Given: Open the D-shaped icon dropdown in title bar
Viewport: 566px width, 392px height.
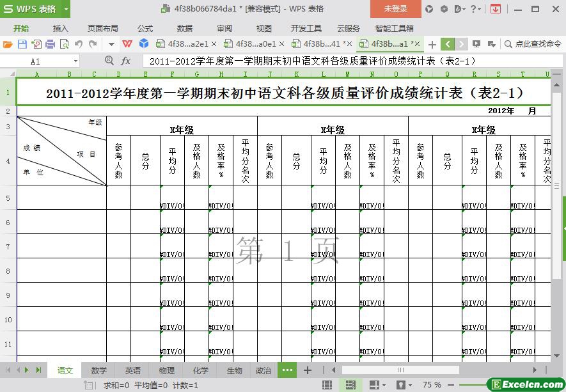Looking at the screenshot, I should click(459, 9).
